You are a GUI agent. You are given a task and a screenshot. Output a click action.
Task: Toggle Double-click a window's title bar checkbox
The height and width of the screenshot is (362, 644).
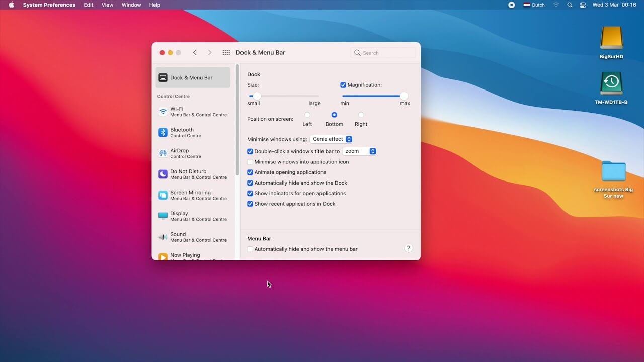click(x=250, y=151)
